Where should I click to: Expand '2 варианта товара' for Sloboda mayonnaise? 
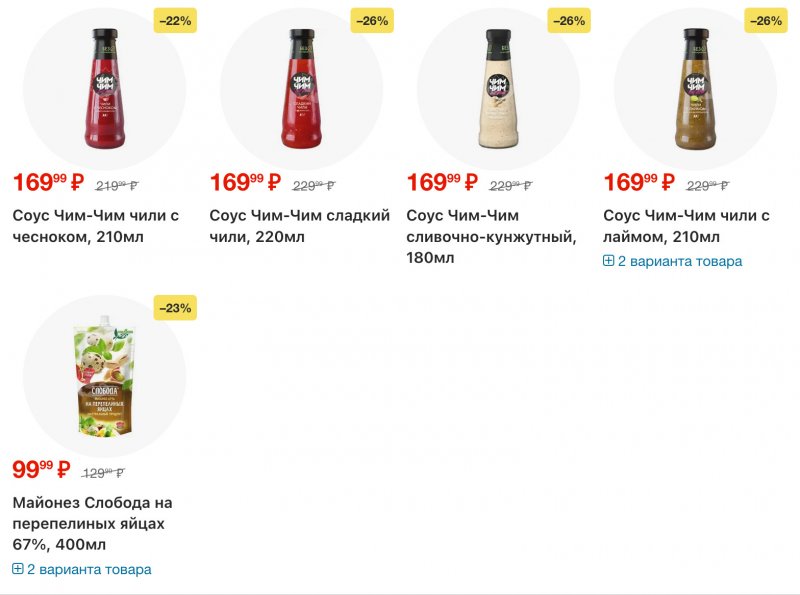(89, 569)
